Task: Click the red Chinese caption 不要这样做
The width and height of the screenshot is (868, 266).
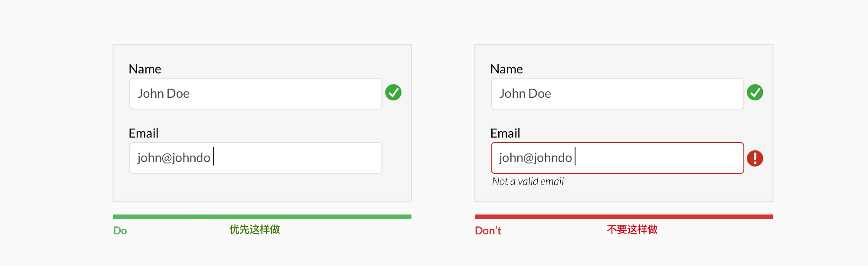Action: pyautogui.click(x=632, y=229)
